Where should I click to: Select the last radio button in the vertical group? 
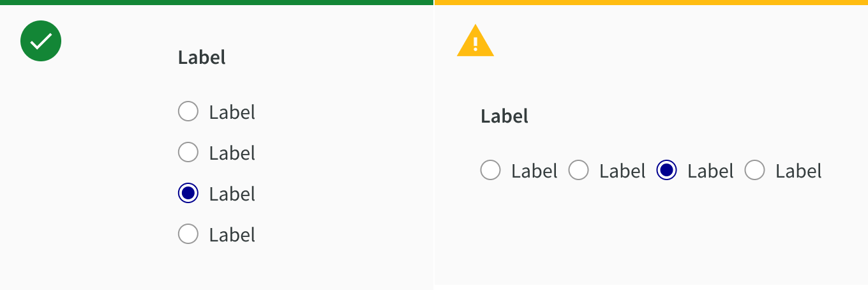click(x=188, y=234)
